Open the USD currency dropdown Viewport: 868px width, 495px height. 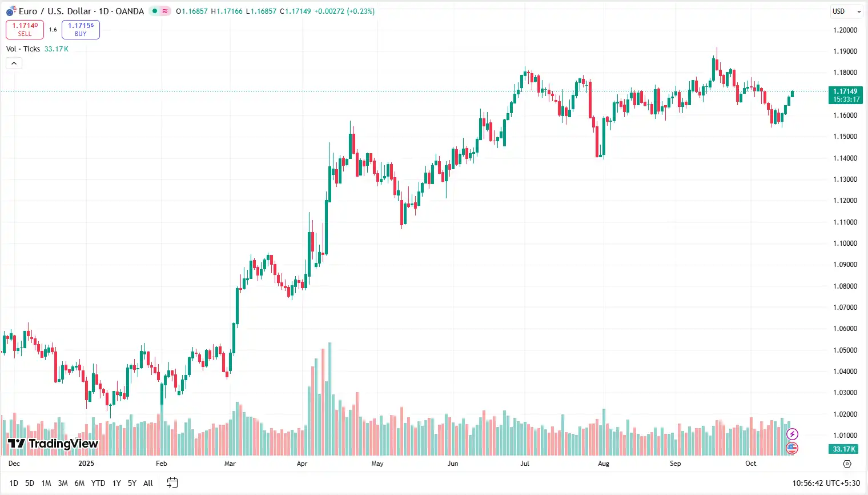point(846,11)
